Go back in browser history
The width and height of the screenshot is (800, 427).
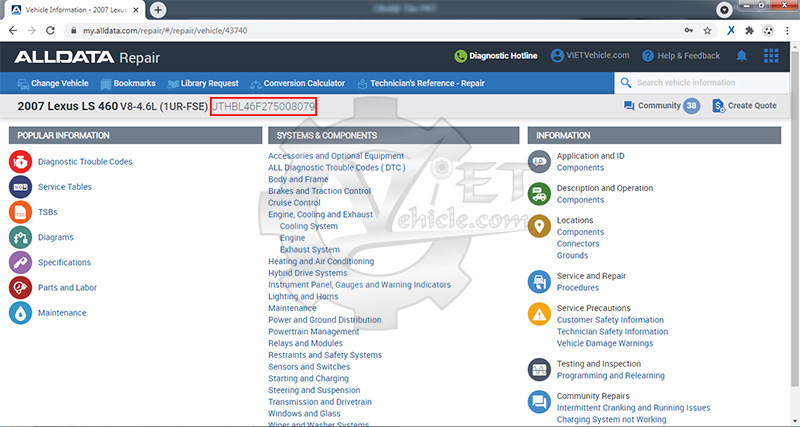(13, 31)
